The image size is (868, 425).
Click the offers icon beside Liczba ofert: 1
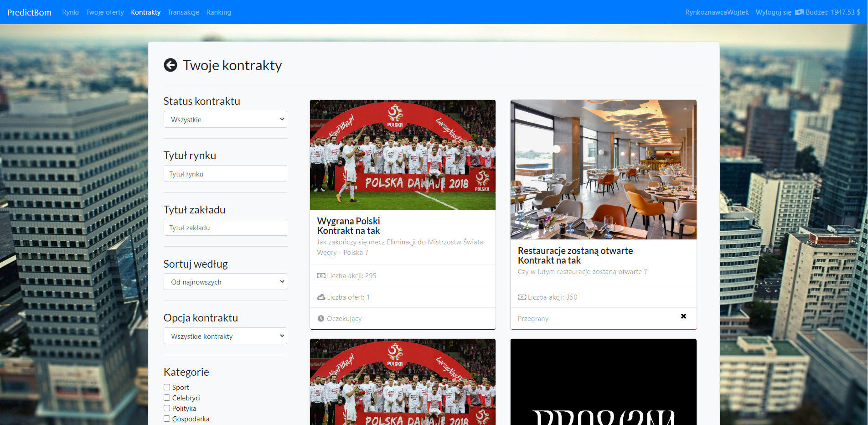pyautogui.click(x=321, y=297)
